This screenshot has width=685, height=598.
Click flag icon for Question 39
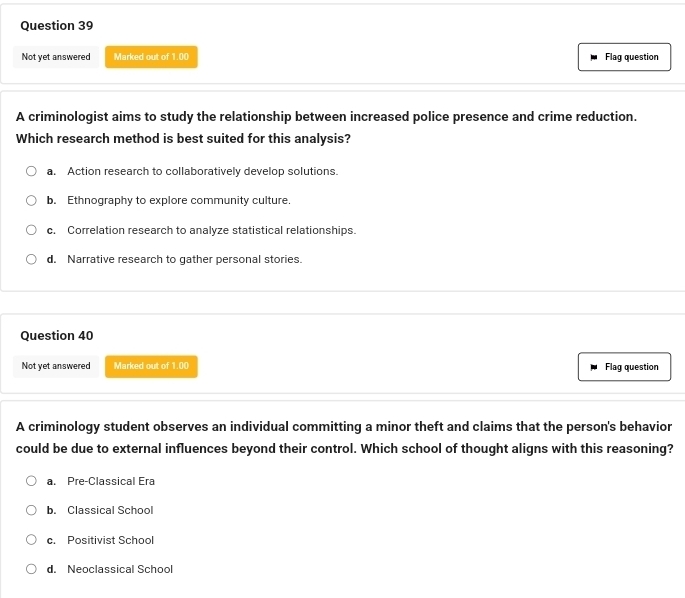pyautogui.click(x=594, y=57)
